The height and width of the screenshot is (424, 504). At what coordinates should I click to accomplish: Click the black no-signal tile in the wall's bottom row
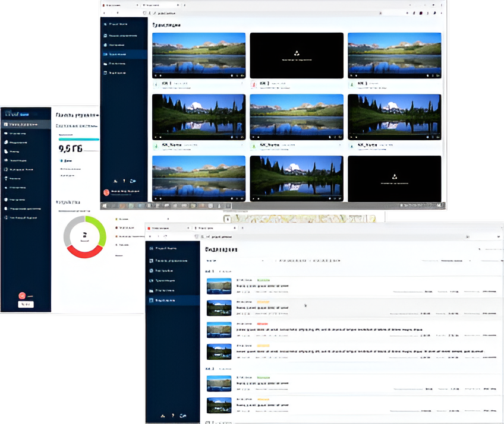tap(395, 179)
